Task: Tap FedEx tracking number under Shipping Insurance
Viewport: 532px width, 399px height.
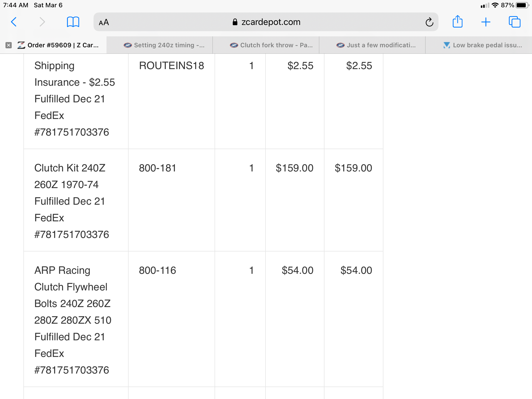Action: click(72, 132)
